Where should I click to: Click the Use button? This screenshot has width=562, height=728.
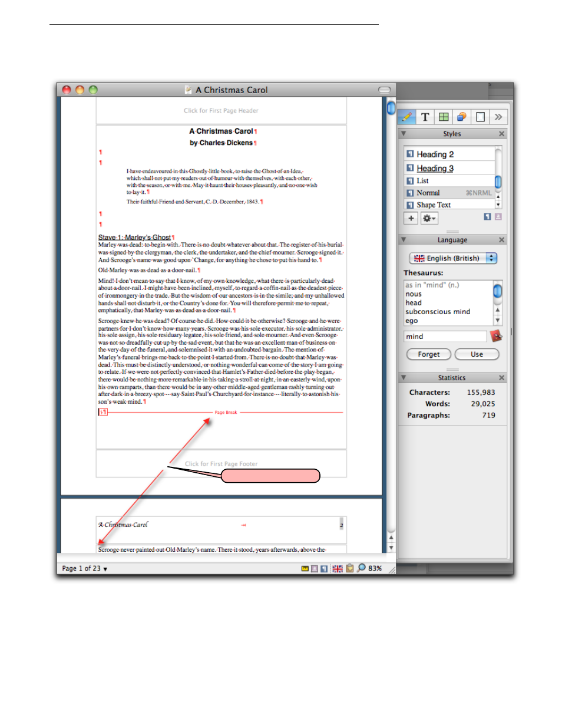tap(477, 354)
